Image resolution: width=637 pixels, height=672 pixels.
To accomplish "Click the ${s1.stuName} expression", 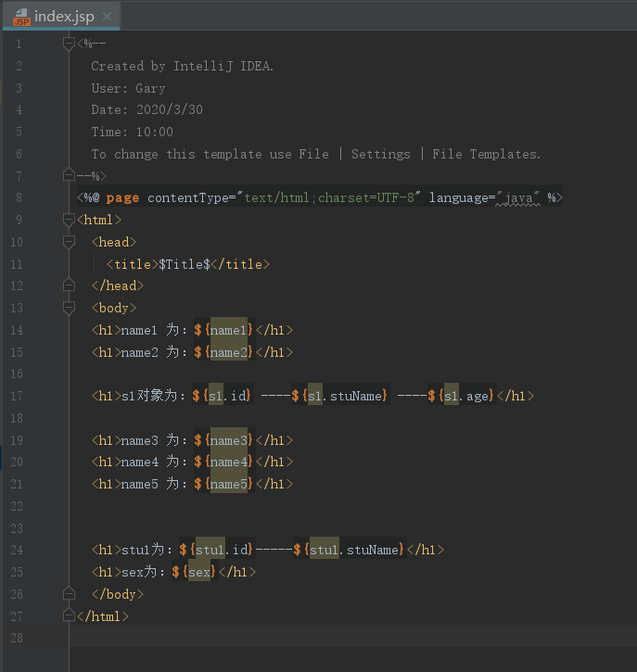I will pos(339,396).
